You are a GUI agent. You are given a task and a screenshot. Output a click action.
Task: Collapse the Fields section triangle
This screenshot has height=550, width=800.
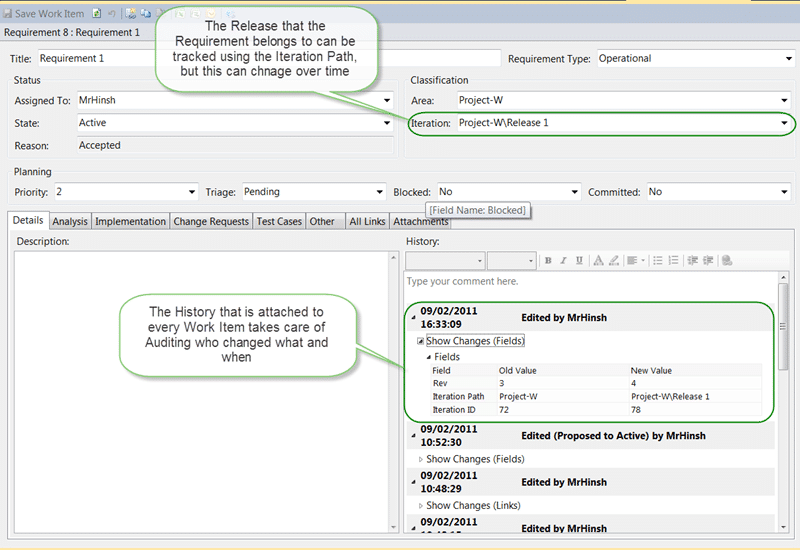click(429, 357)
